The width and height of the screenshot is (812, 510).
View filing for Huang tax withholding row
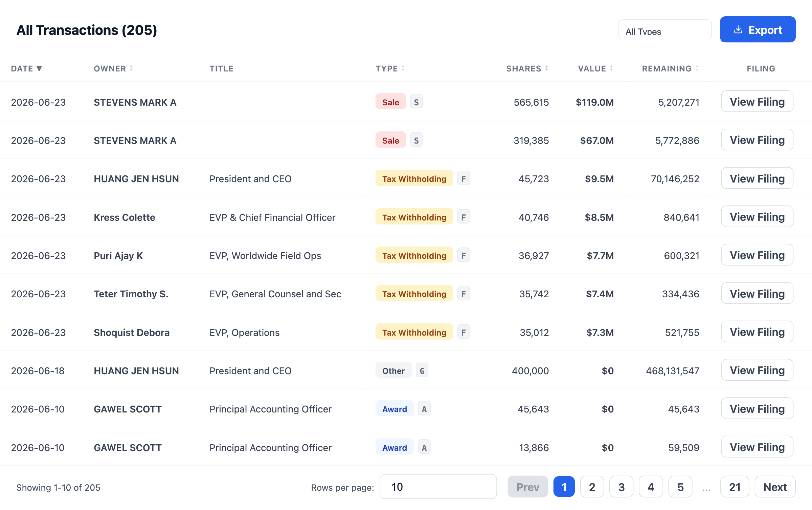[x=757, y=178]
